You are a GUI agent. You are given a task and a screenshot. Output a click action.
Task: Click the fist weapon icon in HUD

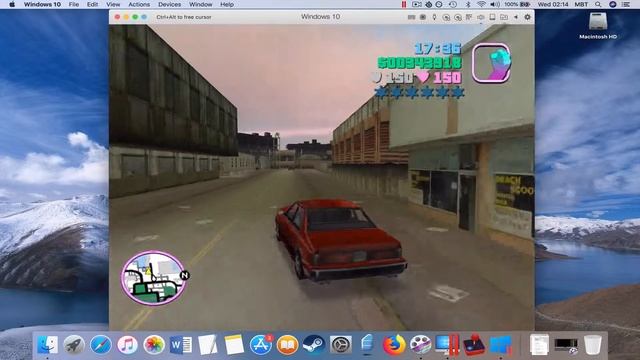(x=491, y=63)
